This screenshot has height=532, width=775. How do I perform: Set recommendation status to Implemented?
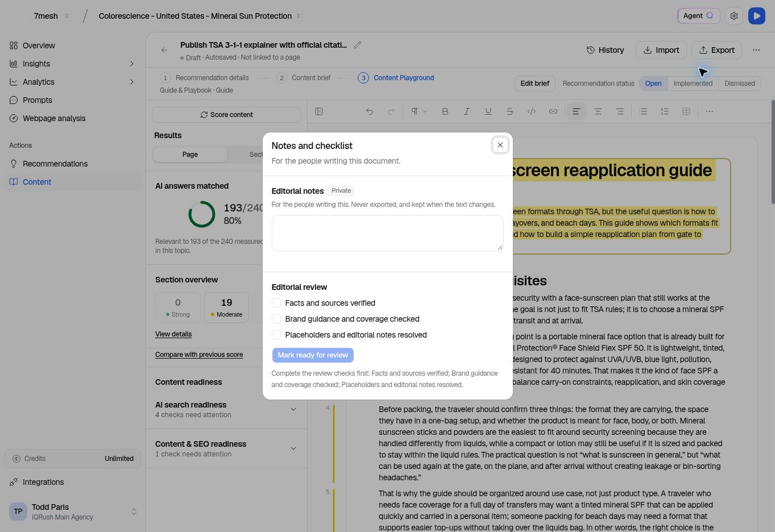[x=693, y=84]
